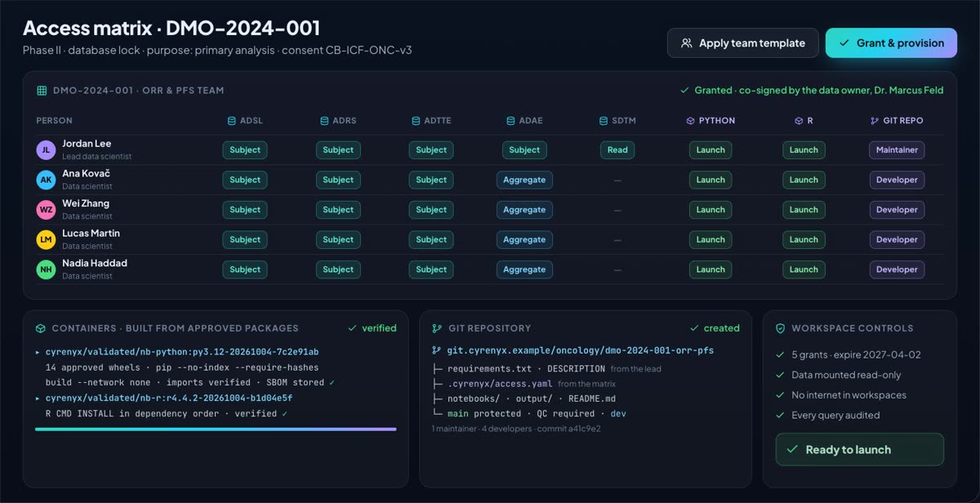Toggle Wei Zhang's Python Launch permission

coord(710,210)
